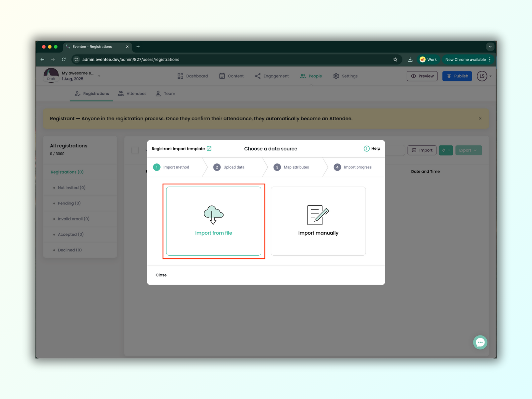The width and height of the screenshot is (532, 399).
Task: Go to the Import progress step
Action: click(353, 167)
